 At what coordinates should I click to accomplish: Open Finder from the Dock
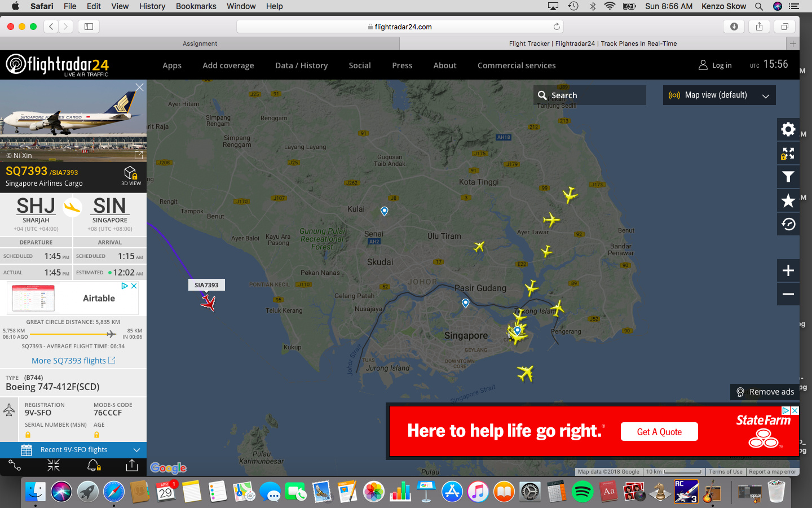coord(36,492)
